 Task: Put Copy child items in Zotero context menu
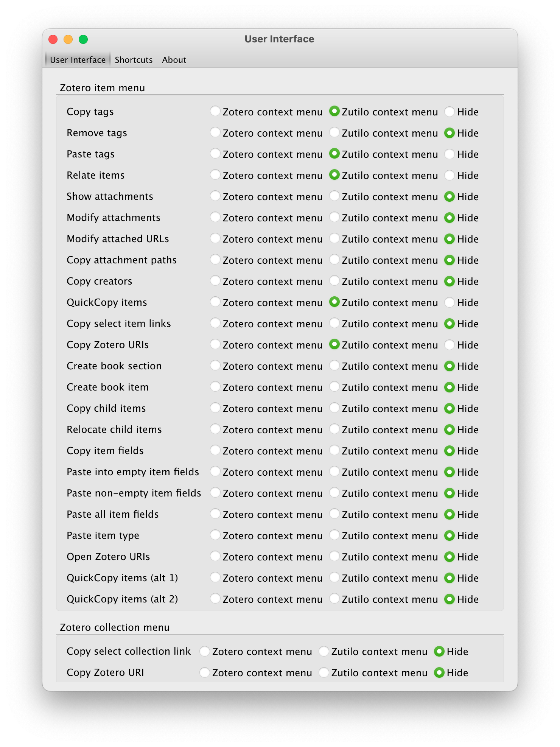click(x=215, y=408)
